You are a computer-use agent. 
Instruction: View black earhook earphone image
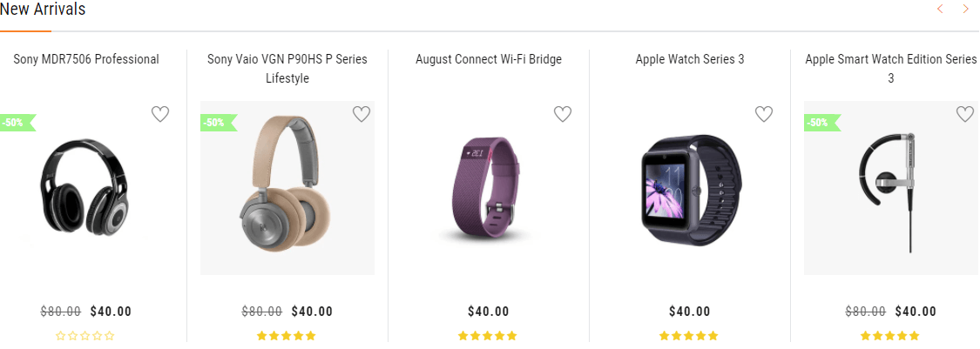[x=889, y=188]
